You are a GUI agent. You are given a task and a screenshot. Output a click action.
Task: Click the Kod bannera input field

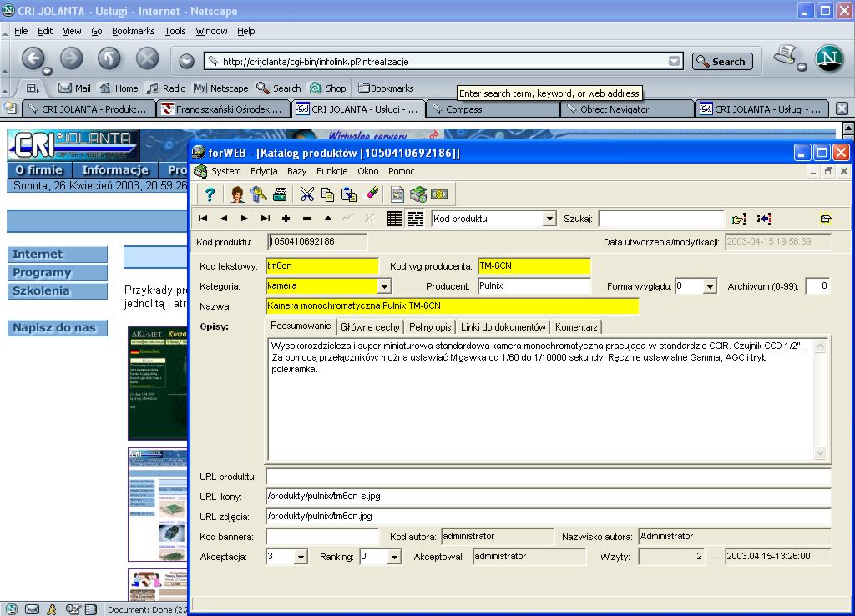(x=322, y=537)
